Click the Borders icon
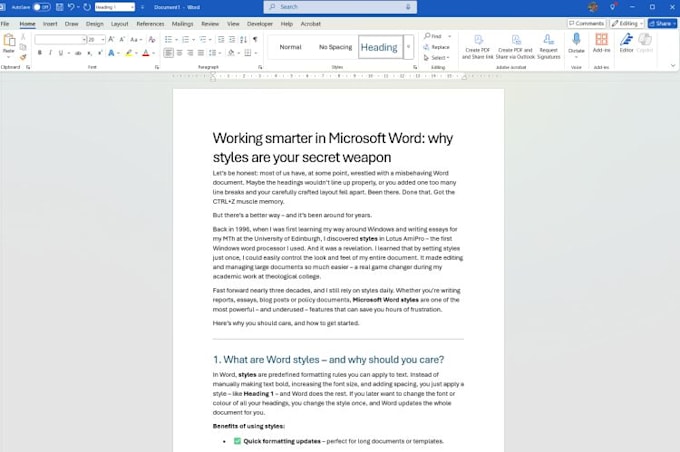 click(x=248, y=53)
